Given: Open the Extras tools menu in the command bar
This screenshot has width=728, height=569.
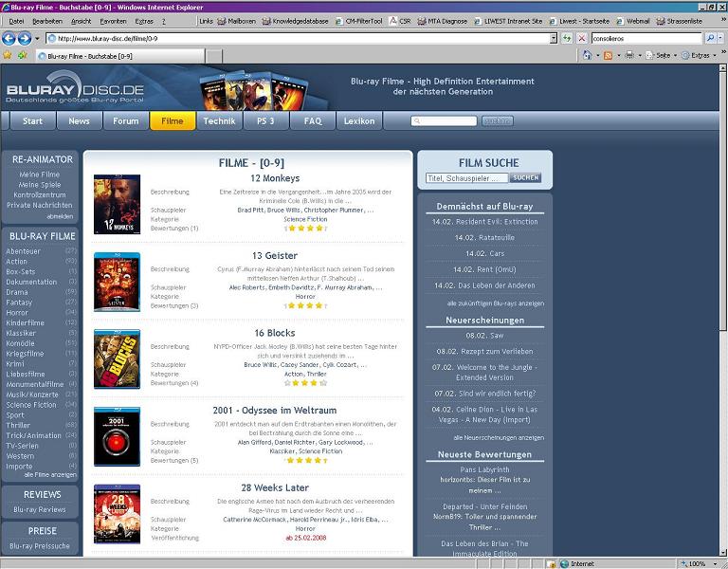Looking at the screenshot, I should tap(698, 56).
